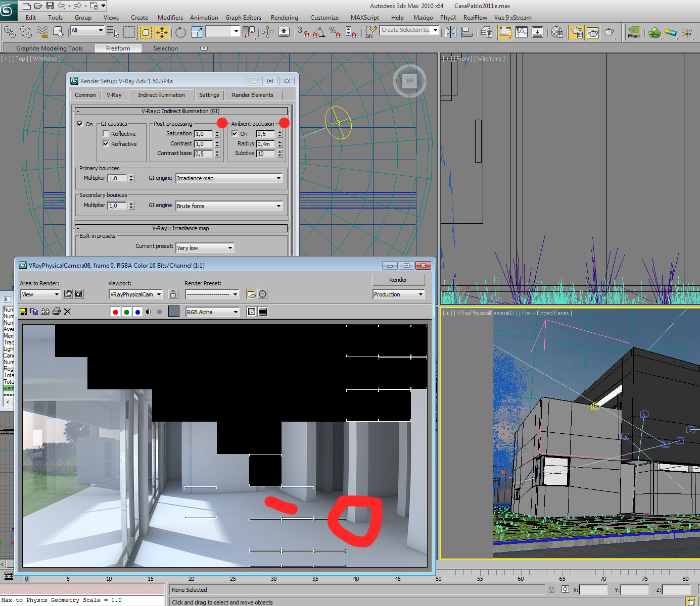Screen dimensions: 700x606
Task: Select the Select and Move tool
Action: click(x=162, y=31)
